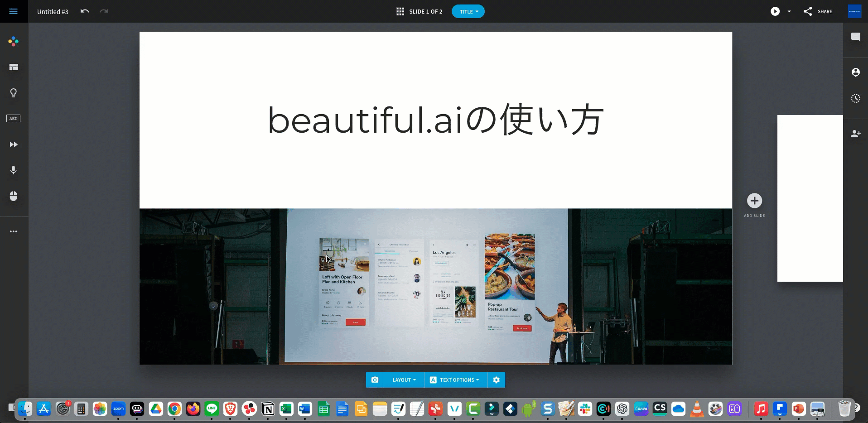868x423 pixels.
Task: Open Microsoft Word in the dock
Action: point(305,409)
